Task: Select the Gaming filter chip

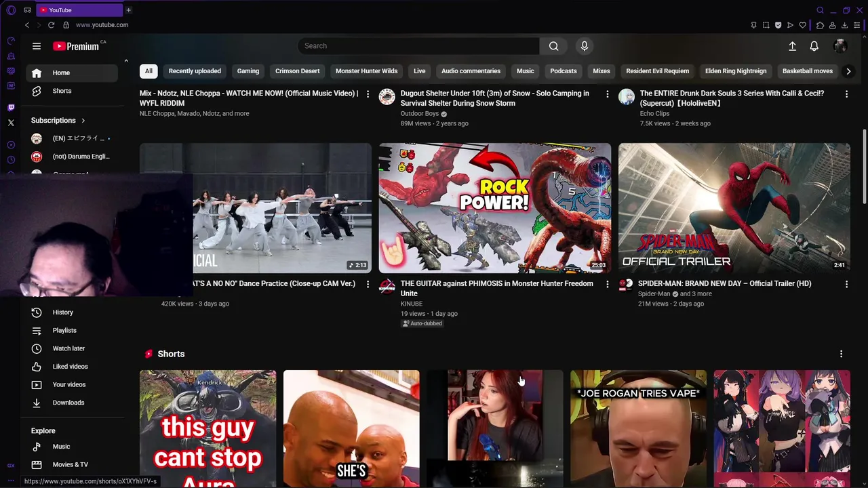Action: [x=248, y=71]
